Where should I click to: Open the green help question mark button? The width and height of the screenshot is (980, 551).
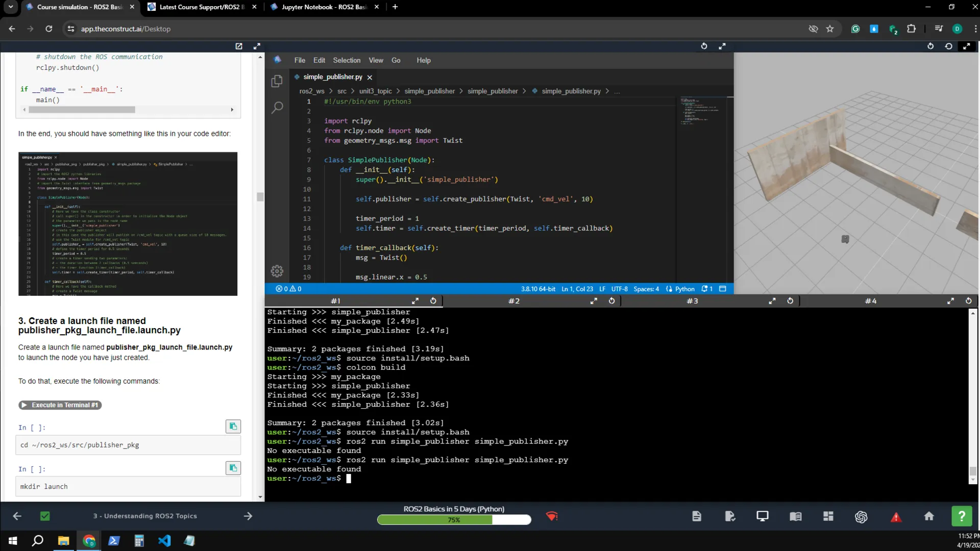(962, 516)
